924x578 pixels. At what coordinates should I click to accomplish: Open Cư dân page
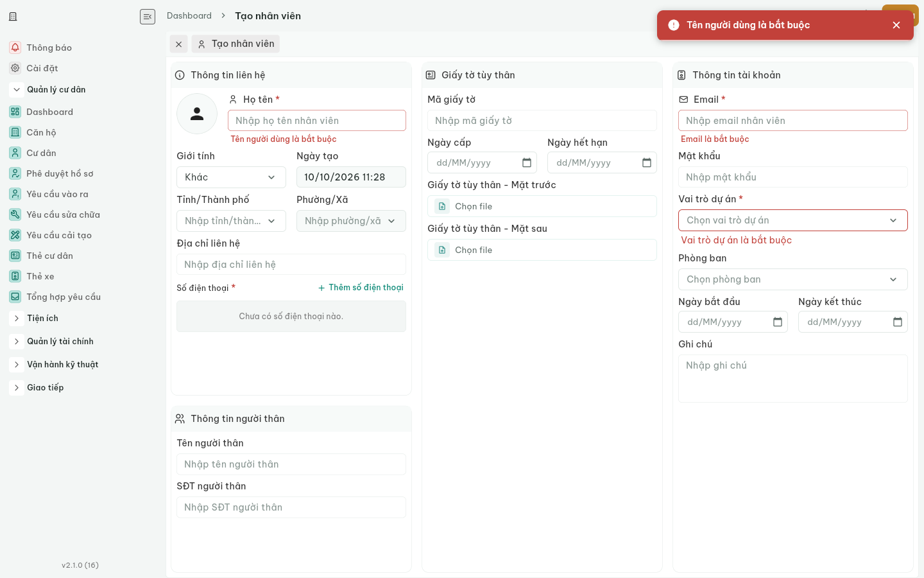41,153
